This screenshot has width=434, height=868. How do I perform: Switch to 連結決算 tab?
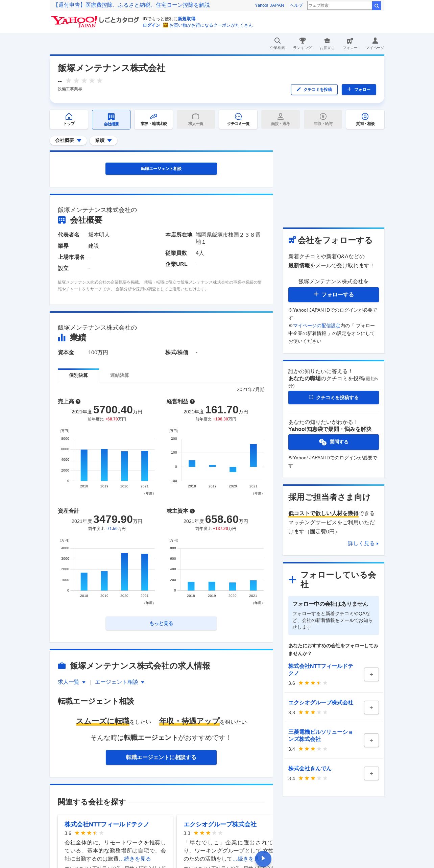point(120,376)
